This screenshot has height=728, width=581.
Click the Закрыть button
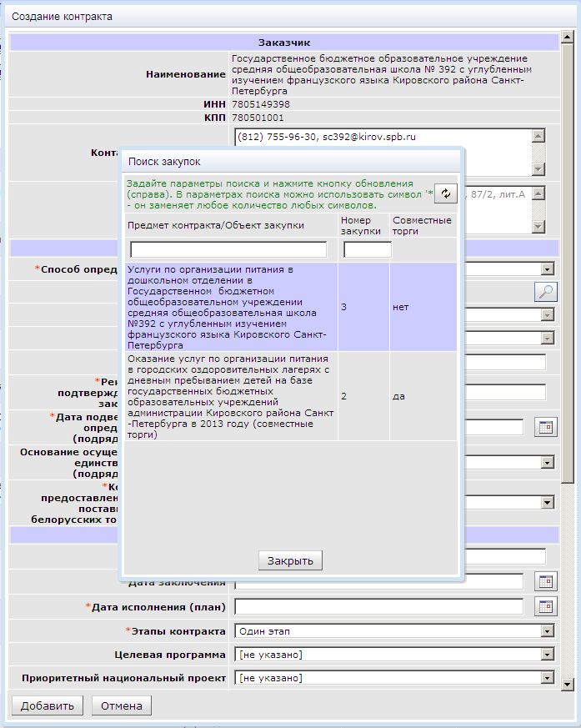(x=290, y=560)
